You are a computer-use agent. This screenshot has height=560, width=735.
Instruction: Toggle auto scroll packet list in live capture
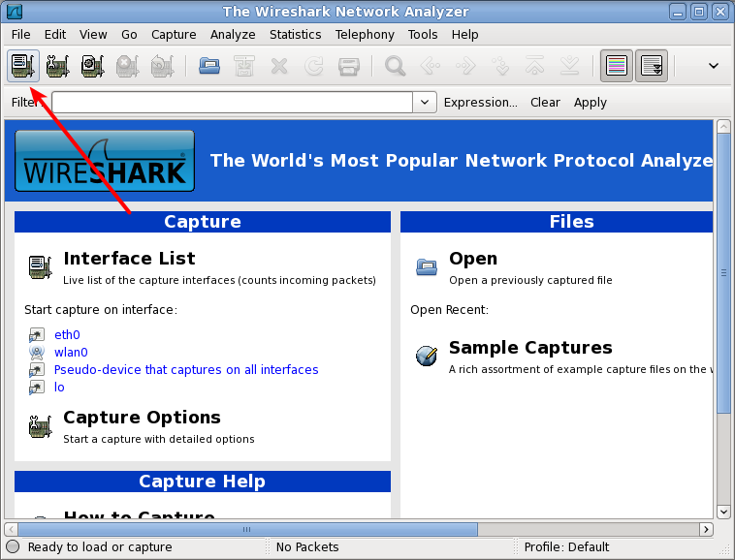(652, 66)
